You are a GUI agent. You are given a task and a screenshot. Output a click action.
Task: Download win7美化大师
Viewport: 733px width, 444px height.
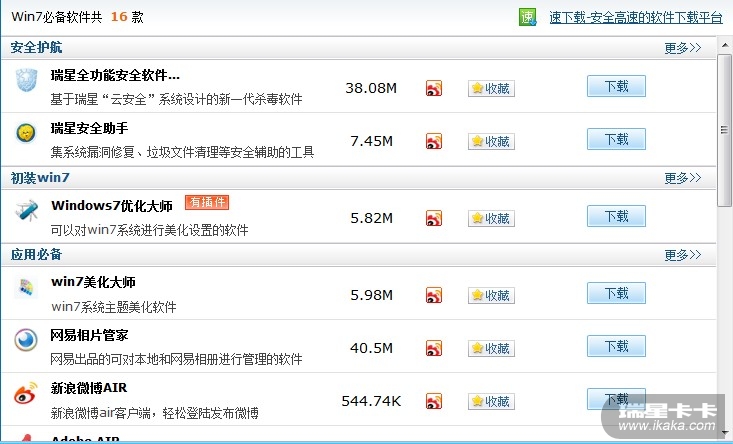[x=616, y=293]
